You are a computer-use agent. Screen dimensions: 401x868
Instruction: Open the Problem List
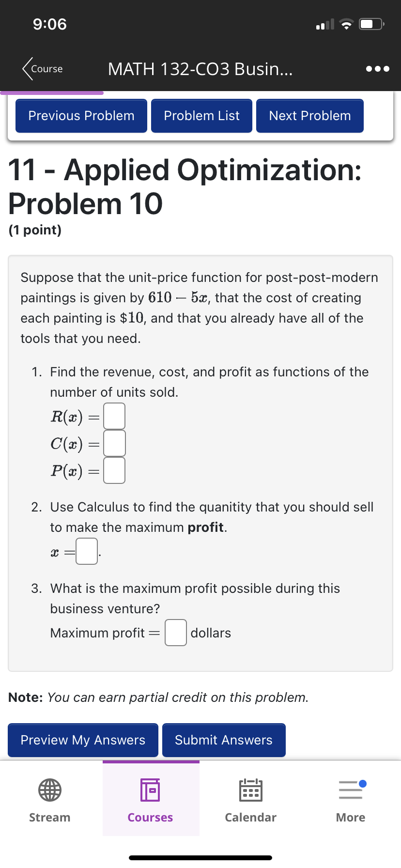click(x=201, y=115)
